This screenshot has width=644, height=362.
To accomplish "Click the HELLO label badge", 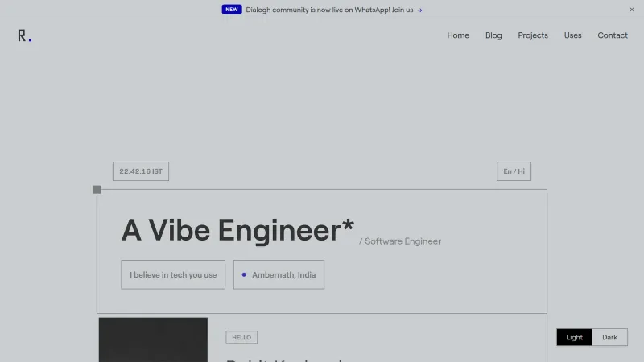I will pos(242,338).
